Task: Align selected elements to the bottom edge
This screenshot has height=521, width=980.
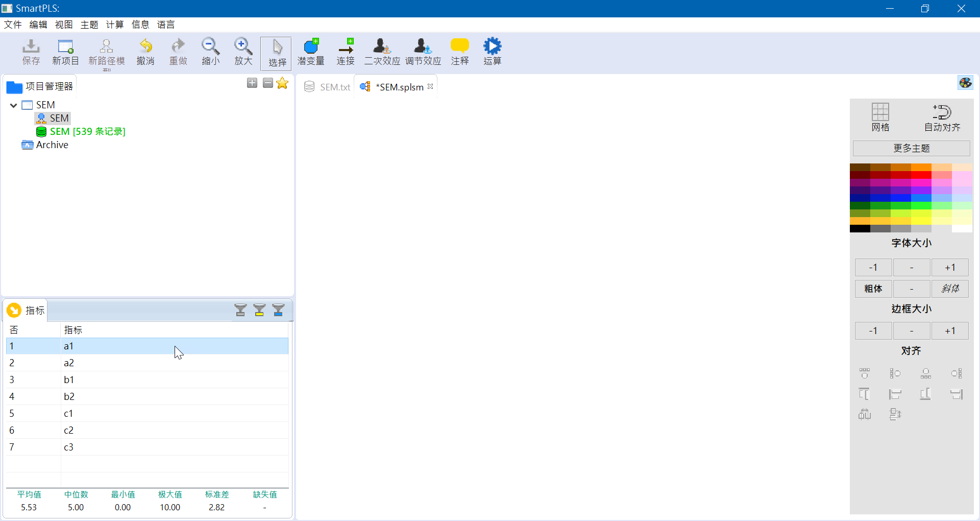Action: click(926, 394)
